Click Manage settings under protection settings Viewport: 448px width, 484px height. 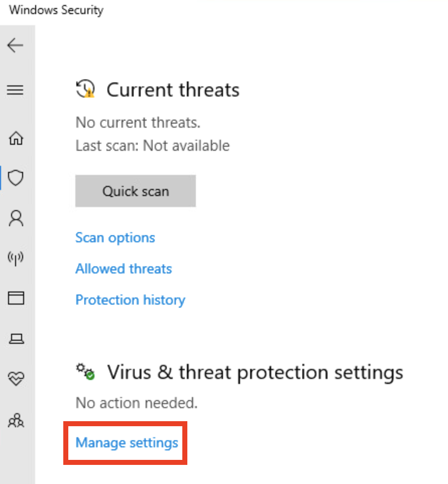click(126, 443)
